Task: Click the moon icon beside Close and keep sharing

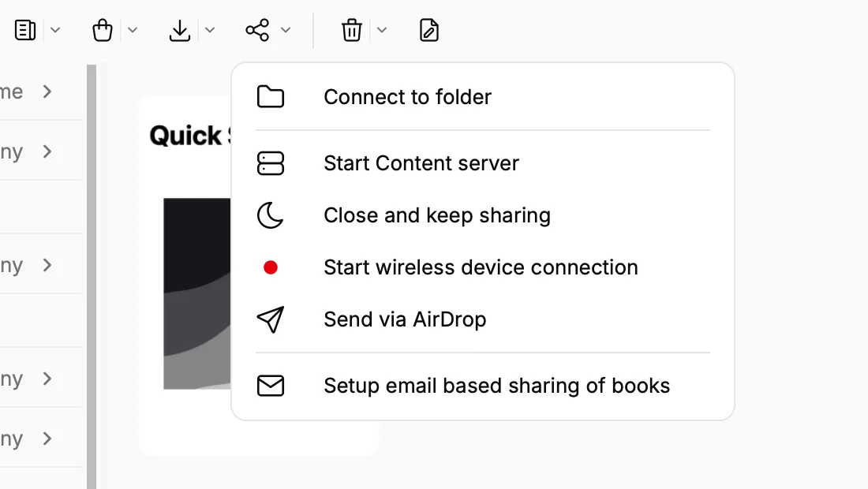Action: coord(271,215)
